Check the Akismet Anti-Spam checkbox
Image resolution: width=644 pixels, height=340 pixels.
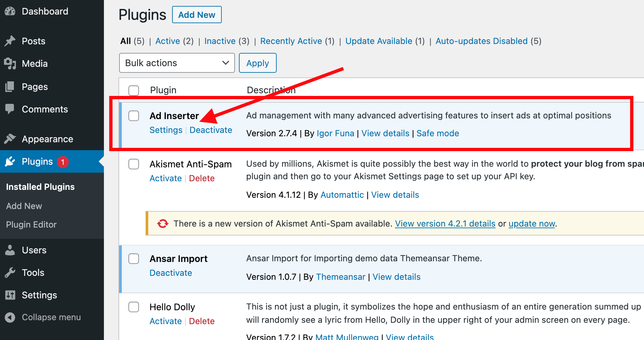[x=134, y=164]
